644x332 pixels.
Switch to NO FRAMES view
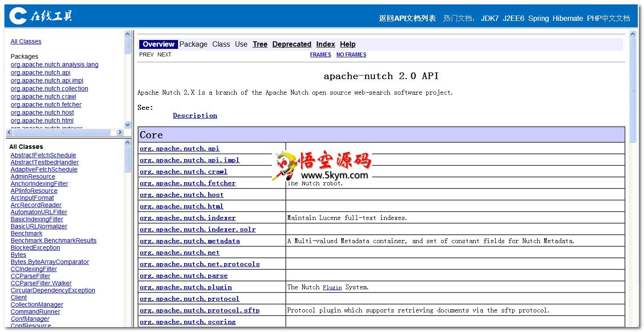(x=351, y=55)
